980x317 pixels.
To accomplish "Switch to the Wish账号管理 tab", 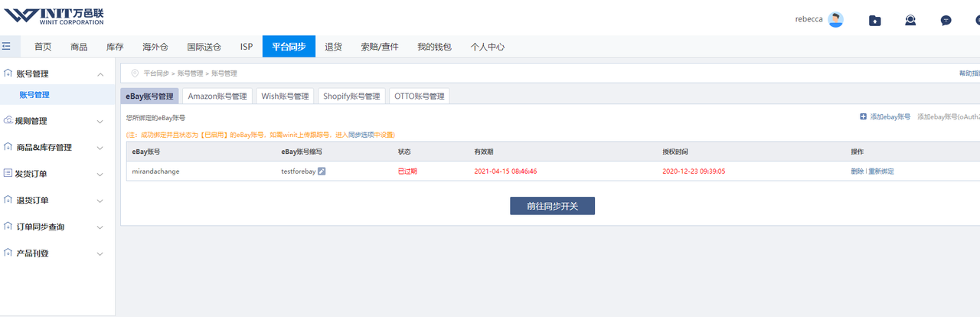I will [285, 96].
